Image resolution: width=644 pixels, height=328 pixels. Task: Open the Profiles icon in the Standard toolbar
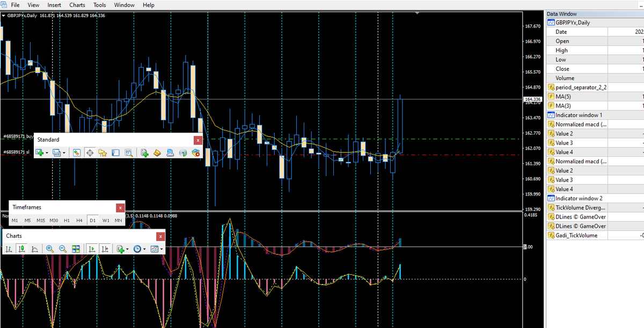click(x=56, y=152)
